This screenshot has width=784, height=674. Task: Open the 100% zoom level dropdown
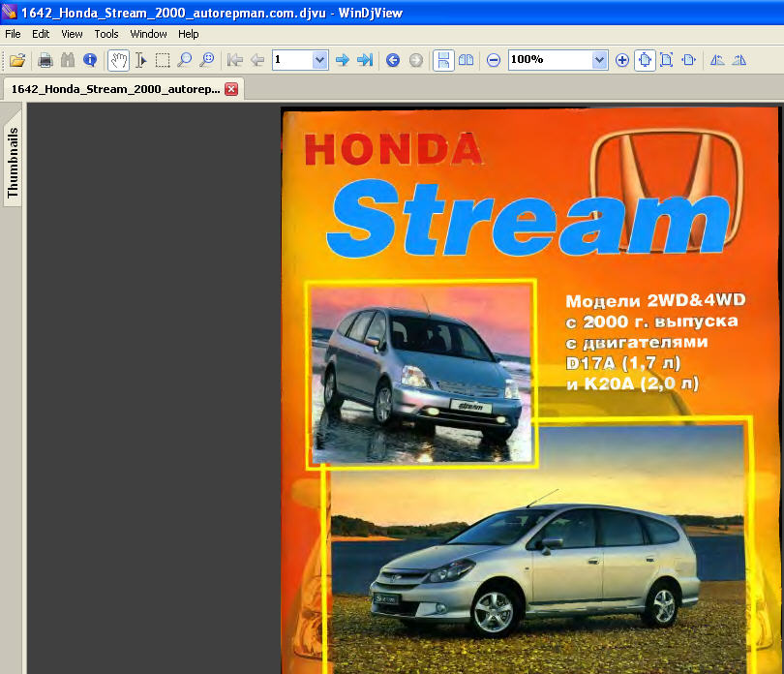pyautogui.click(x=599, y=60)
